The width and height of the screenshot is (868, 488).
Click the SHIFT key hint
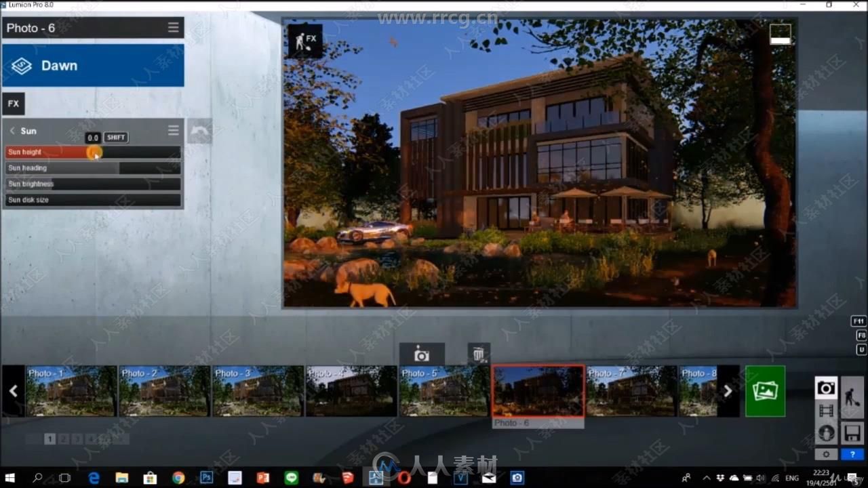[x=116, y=138]
